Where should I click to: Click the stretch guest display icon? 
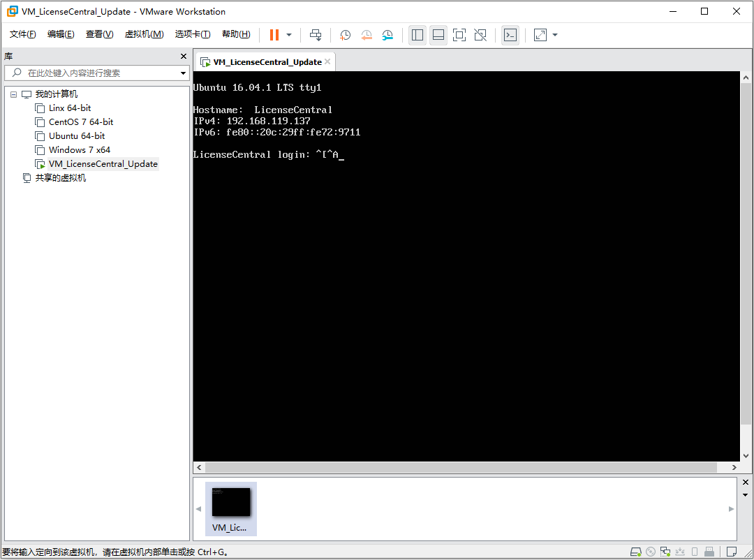point(540,35)
